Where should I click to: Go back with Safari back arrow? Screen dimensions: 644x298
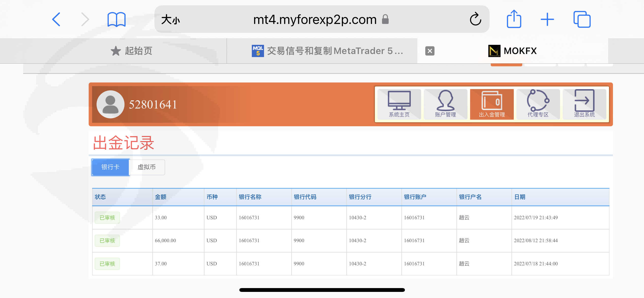pyautogui.click(x=56, y=19)
